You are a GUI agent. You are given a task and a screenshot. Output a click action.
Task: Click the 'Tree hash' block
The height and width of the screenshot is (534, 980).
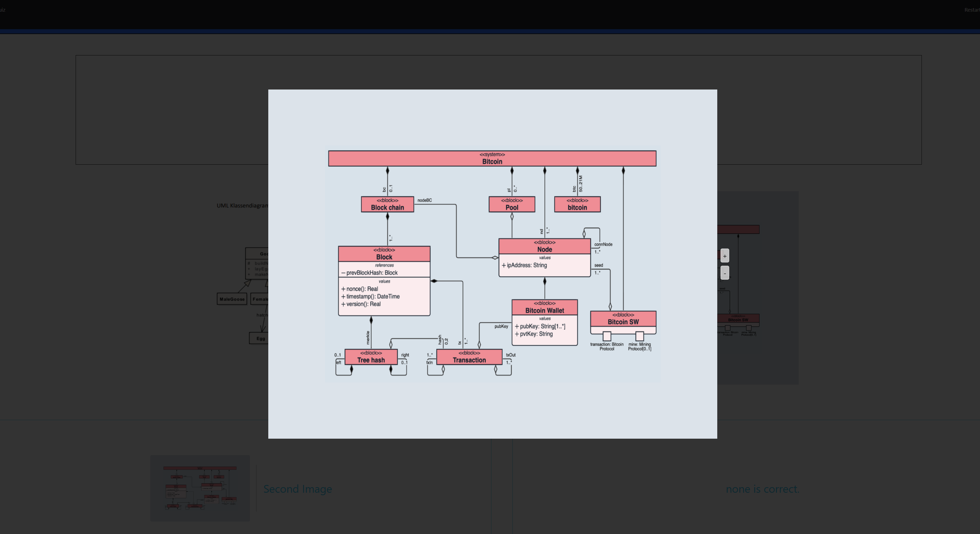click(371, 357)
